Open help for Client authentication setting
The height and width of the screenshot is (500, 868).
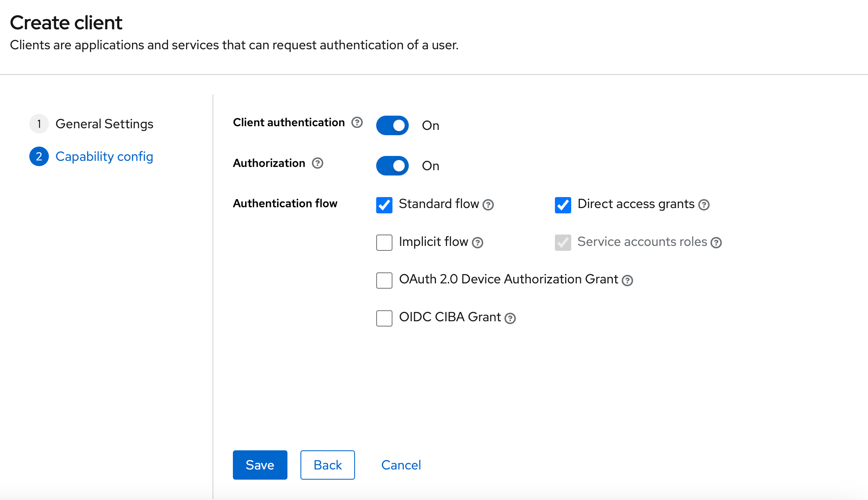(357, 122)
